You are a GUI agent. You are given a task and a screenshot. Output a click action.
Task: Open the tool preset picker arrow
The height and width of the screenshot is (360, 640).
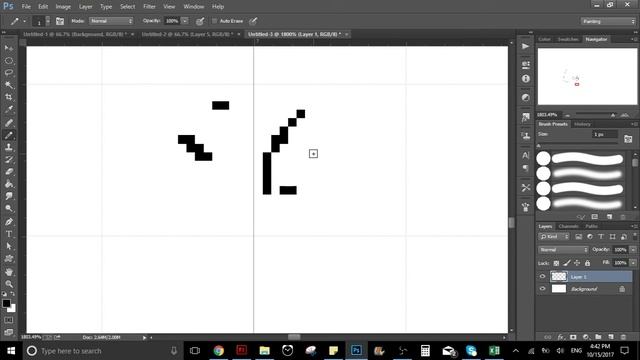tap(24, 21)
